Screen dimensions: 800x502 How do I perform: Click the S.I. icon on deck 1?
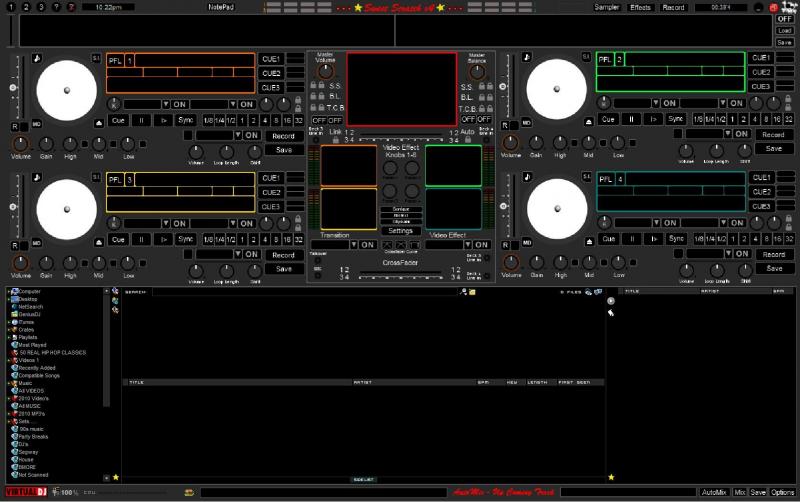[x=96, y=58]
